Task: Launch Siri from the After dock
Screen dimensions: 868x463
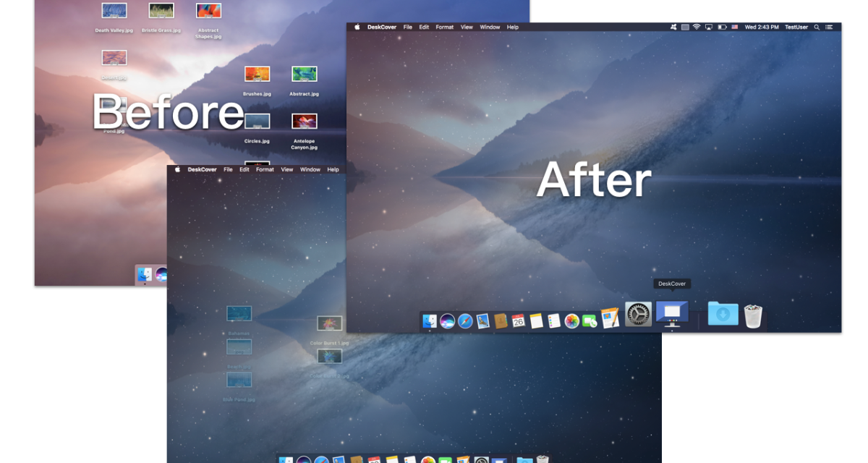Action: (448, 320)
